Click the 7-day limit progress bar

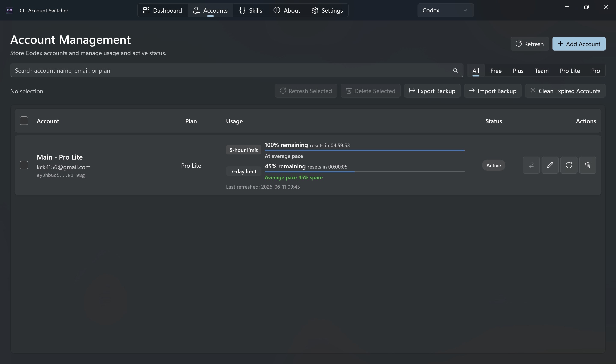pos(365,172)
